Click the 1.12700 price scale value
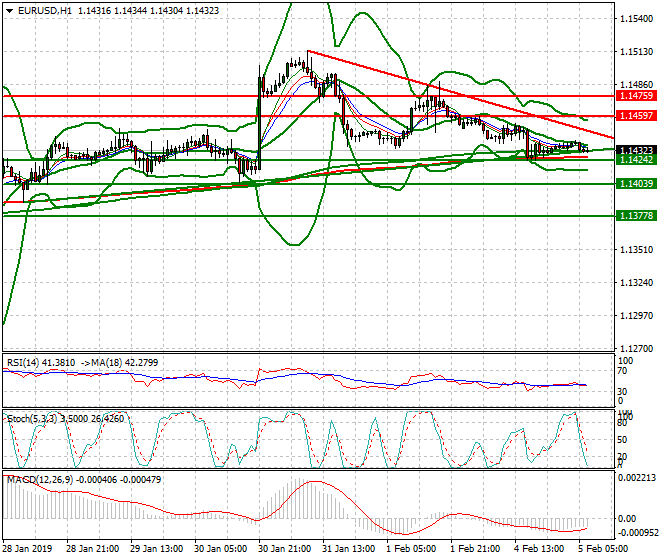 pos(636,349)
